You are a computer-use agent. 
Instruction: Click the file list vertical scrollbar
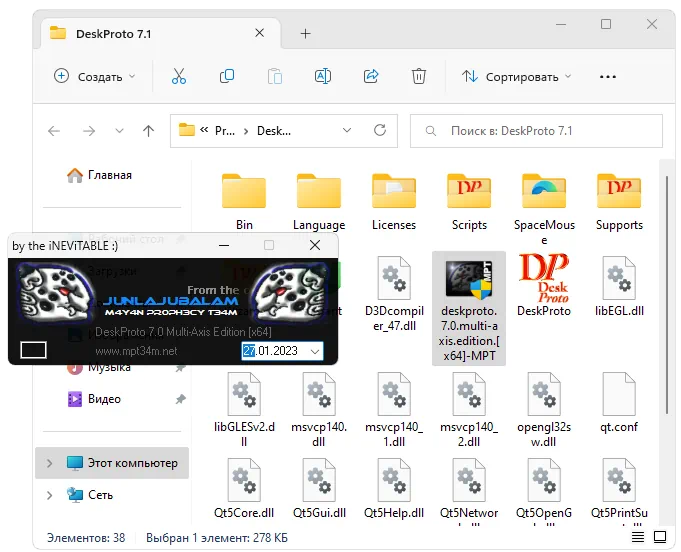(667, 294)
